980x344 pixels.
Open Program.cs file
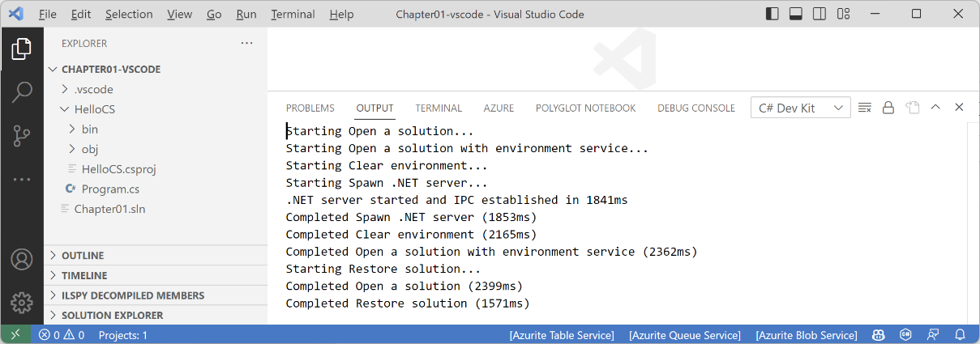pos(156,189)
